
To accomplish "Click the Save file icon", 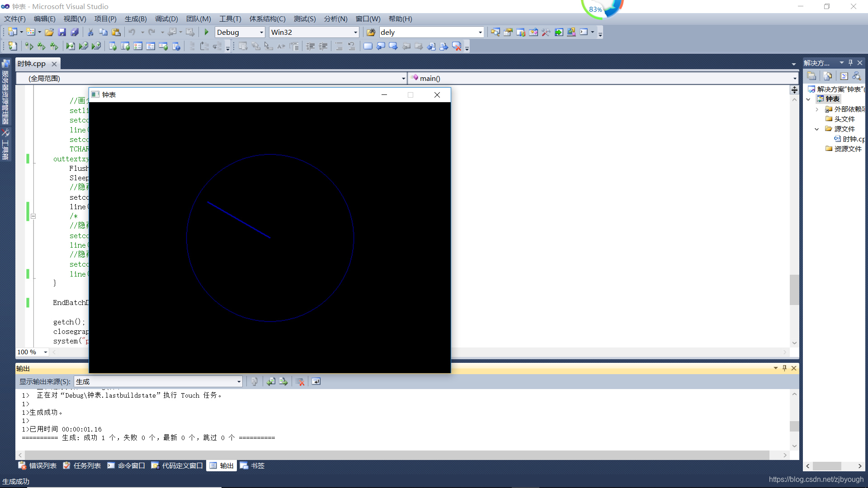I will (62, 32).
